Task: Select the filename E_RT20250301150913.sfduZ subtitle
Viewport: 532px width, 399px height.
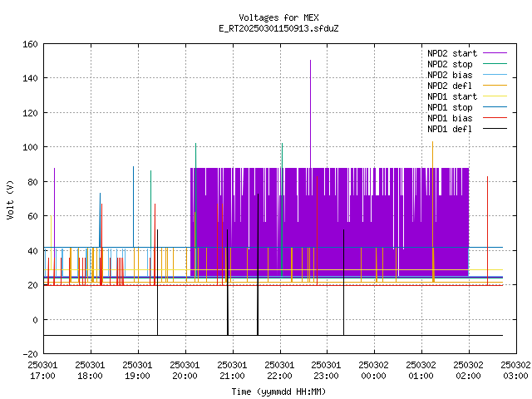Action: point(279,28)
